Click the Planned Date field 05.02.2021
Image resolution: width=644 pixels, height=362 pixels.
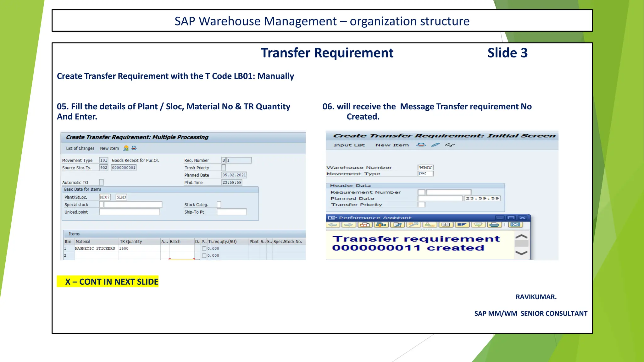[x=234, y=175]
